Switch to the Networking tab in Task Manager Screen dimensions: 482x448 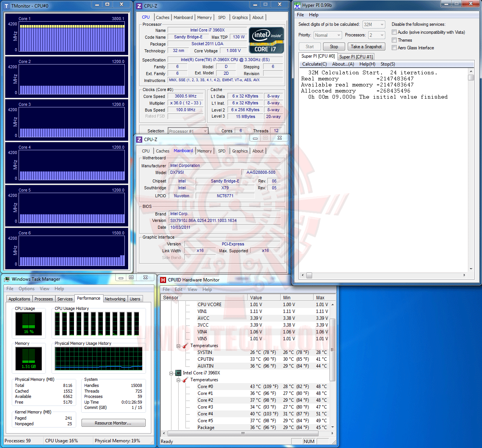coord(115,299)
